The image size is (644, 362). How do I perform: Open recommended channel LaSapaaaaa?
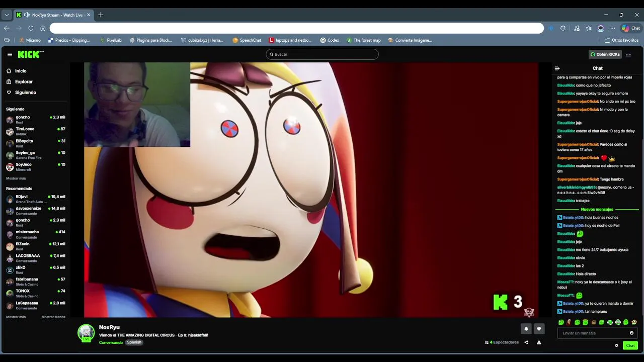pos(35,305)
